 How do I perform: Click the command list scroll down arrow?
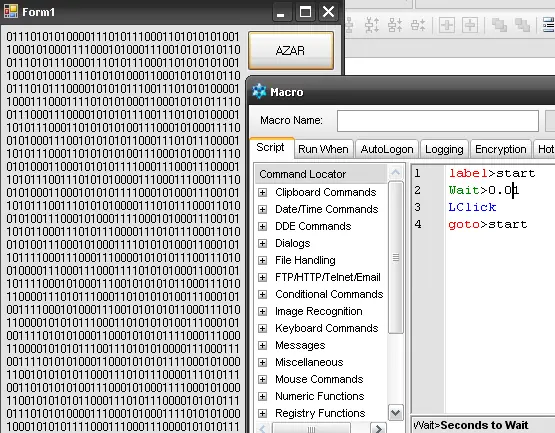click(395, 412)
